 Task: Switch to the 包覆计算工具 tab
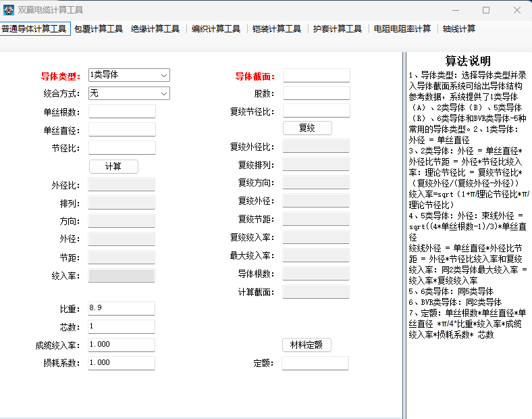coord(99,29)
